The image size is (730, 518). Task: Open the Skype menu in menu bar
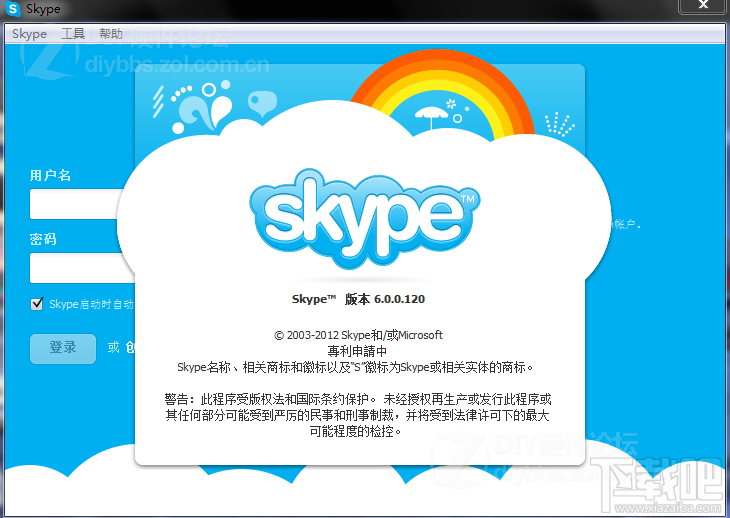tap(29, 34)
